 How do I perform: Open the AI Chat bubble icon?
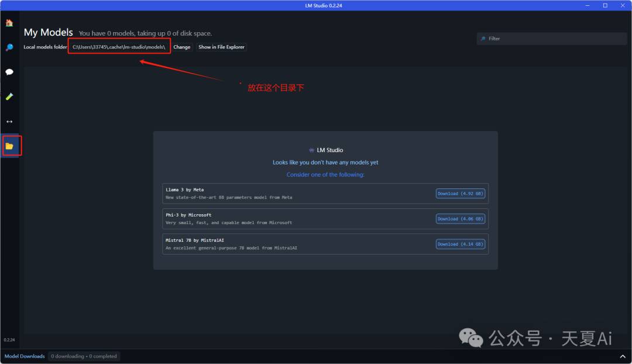[x=9, y=72]
